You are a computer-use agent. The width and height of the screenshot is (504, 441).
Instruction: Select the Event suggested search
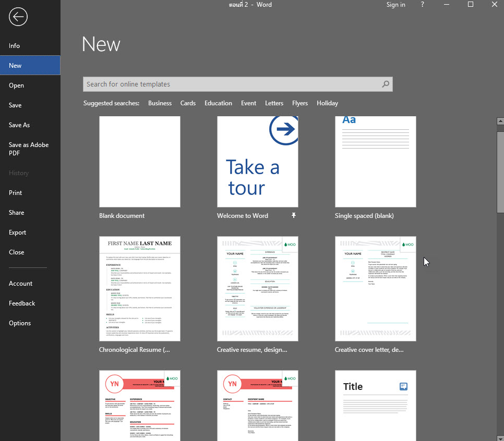(248, 103)
